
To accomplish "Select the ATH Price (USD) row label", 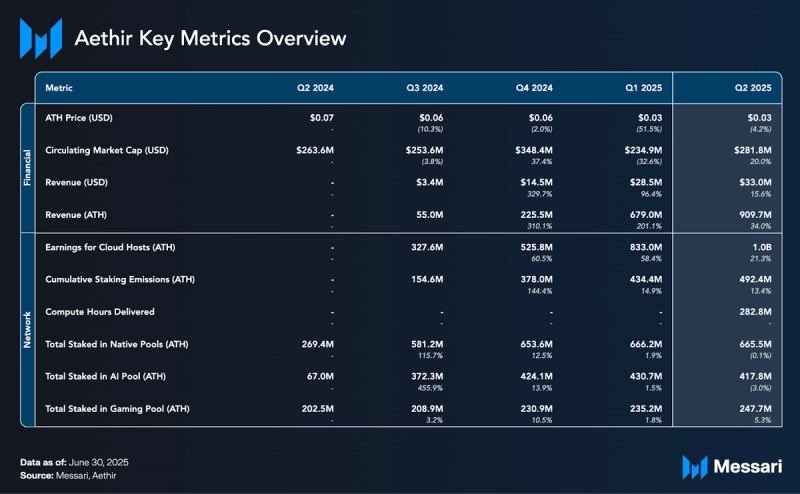I will coord(79,118).
